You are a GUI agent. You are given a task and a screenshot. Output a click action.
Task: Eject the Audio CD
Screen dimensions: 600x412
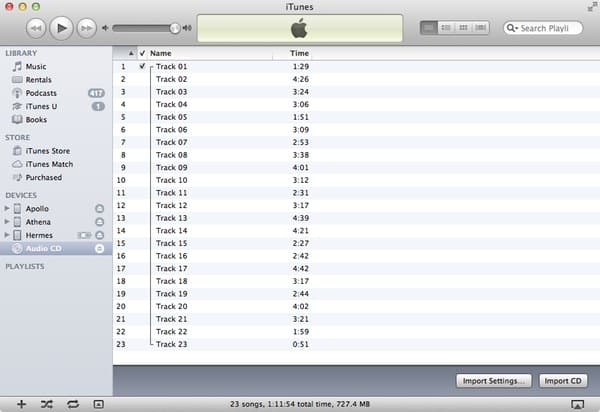coord(99,248)
